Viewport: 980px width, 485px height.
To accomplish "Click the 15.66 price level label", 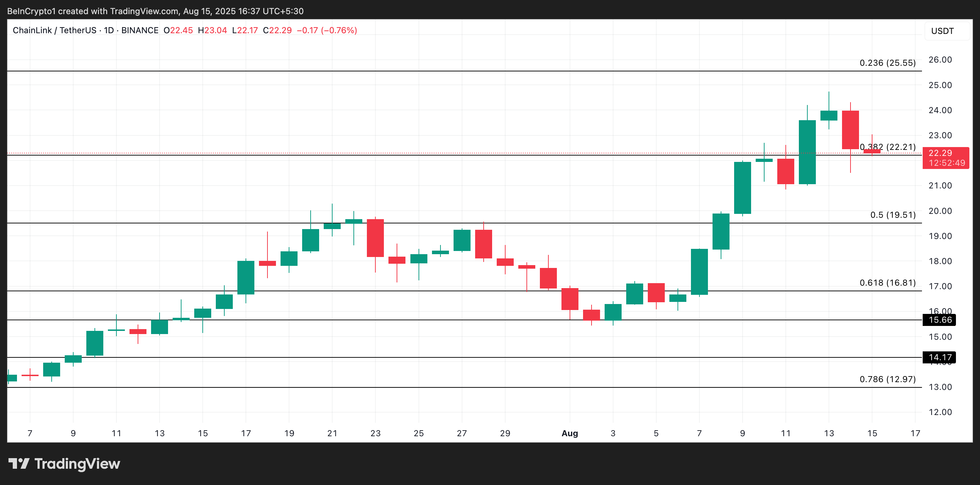I will coord(940,320).
